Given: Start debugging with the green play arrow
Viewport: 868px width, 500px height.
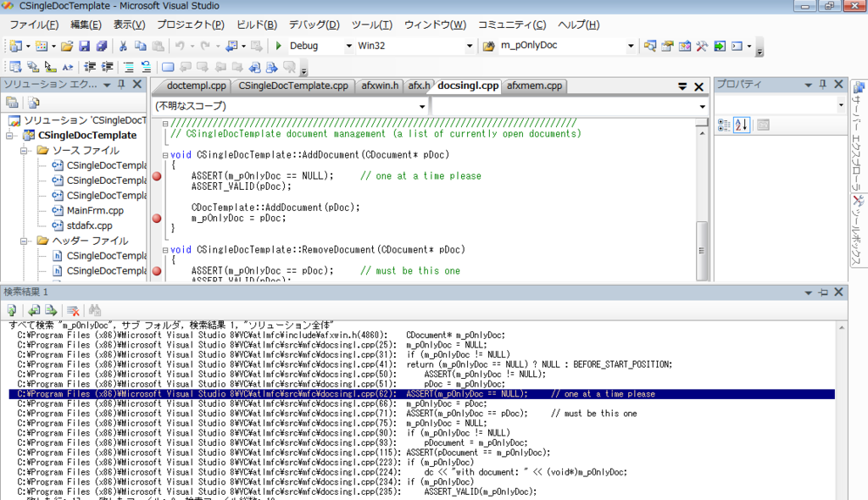Looking at the screenshot, I should pos(278,46).
